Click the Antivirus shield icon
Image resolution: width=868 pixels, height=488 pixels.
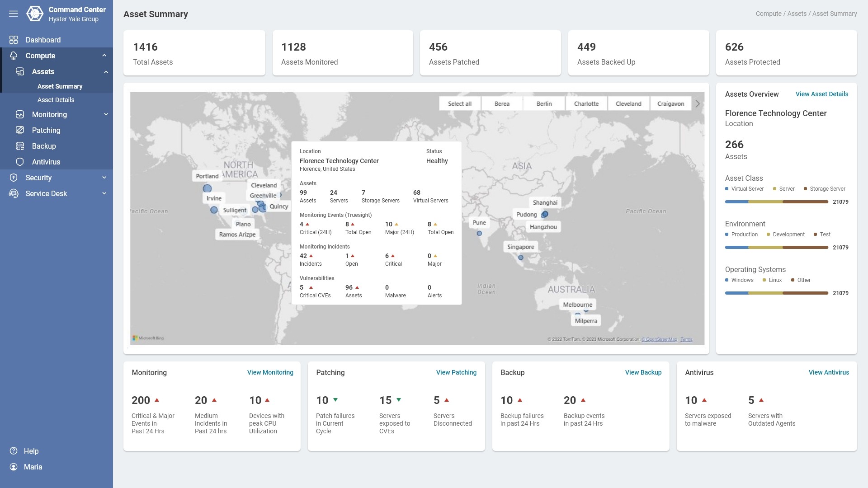[20, 162]
